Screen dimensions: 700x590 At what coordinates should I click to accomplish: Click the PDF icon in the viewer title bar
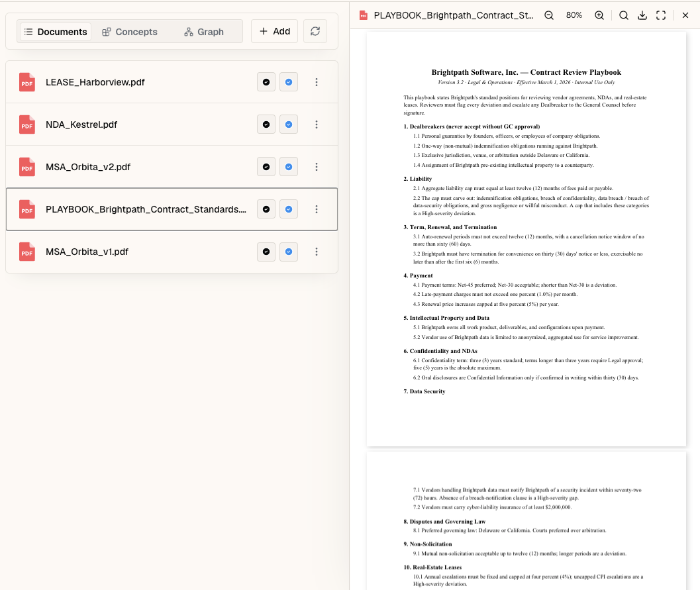coord(364,15)
